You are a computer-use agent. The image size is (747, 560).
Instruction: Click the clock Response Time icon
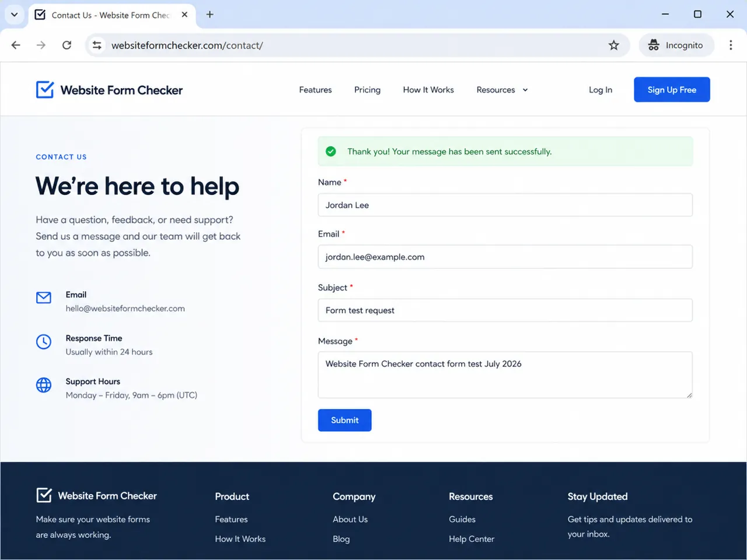coord(44,342)
